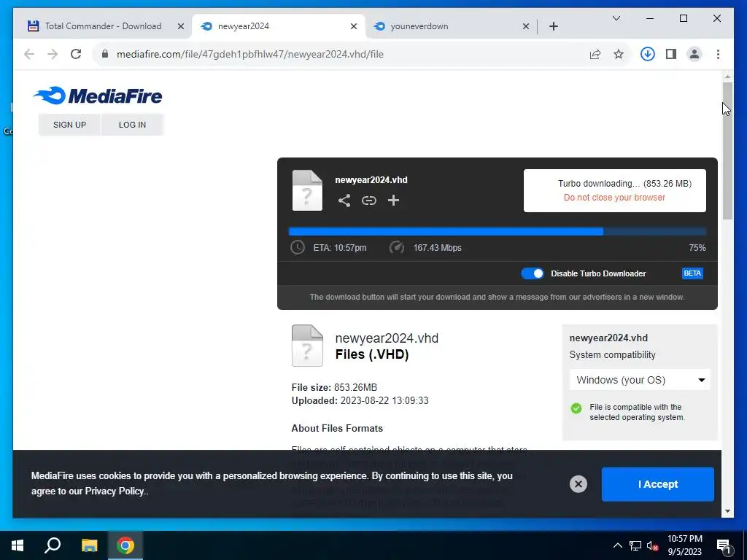Click the BETA badge
This screenshot has width=747, height=560.
click(x=692, y=273)
